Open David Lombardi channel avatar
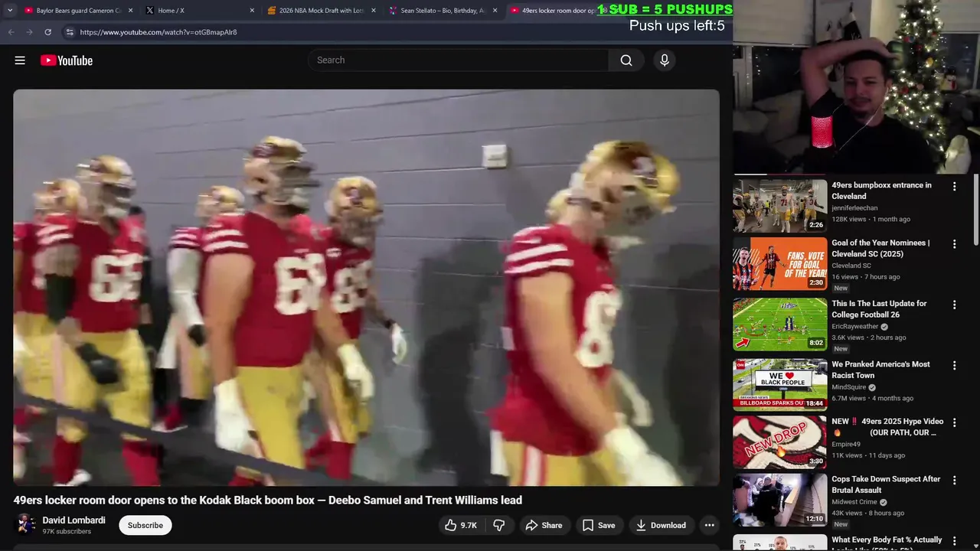 pyautogui.click(x=26, y=525)
